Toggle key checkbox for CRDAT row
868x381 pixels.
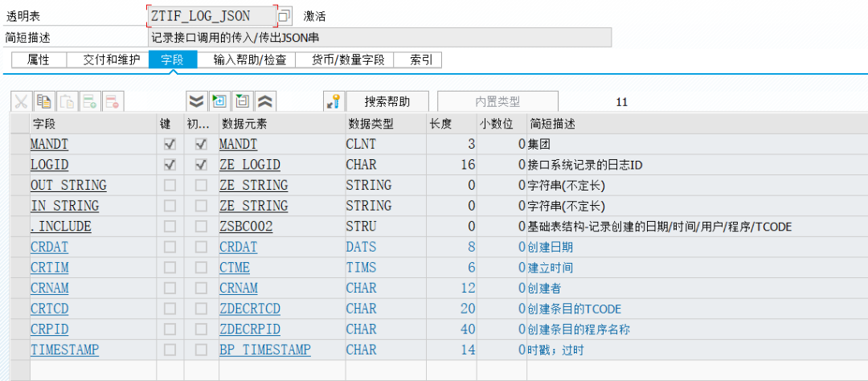[170, 247]
